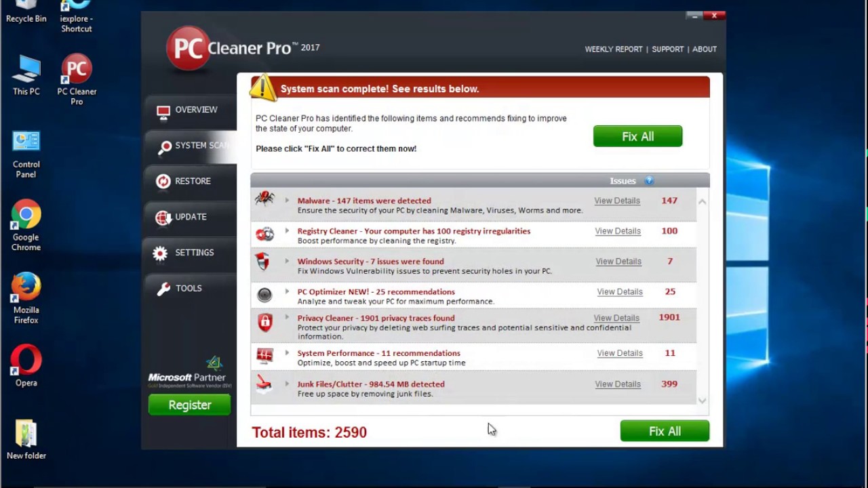Click the Privacy Cleaner padlock icon

[265, 322]
